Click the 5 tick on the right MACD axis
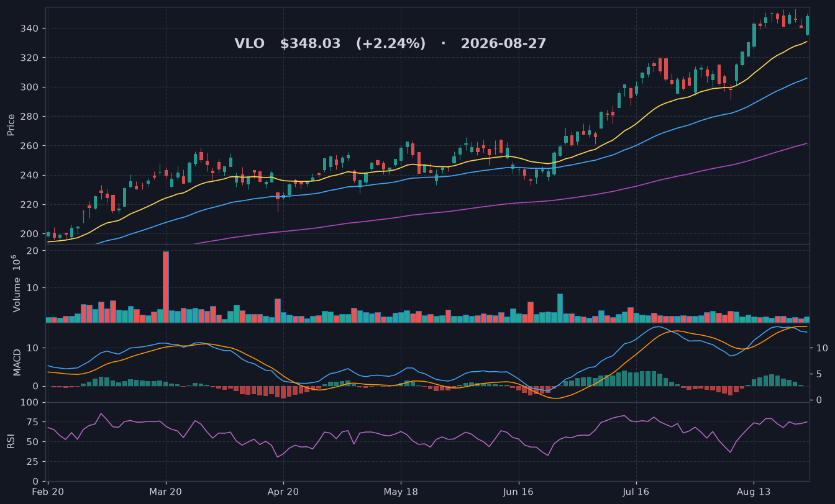Screen dimensions: 835x504 click(818, 374)
